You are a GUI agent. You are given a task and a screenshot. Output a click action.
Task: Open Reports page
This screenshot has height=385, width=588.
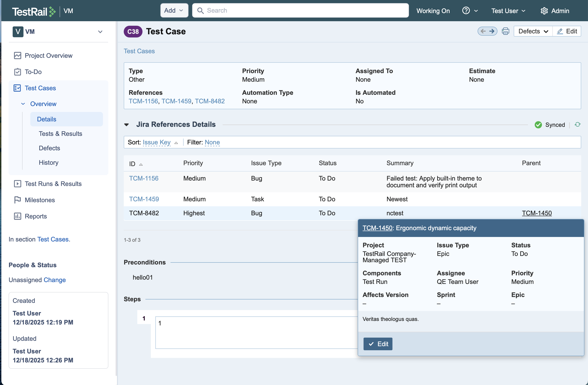(36, 216)
